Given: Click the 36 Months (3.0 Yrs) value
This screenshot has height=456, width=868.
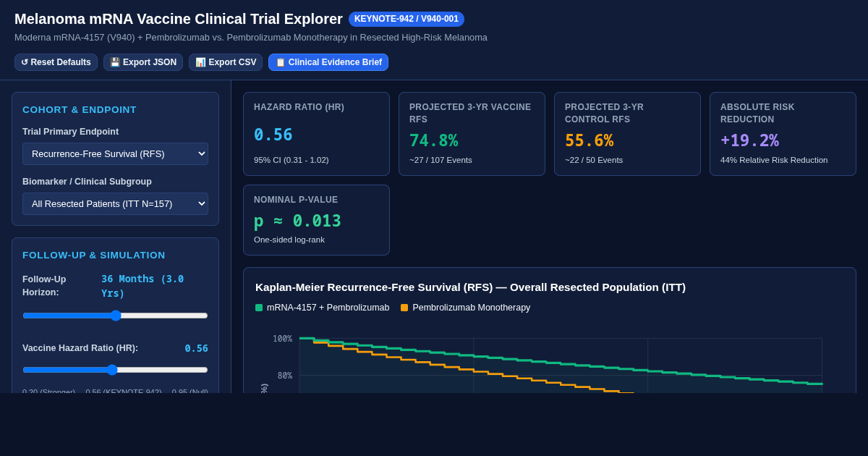Looking at the screenshot, I should pos(142,286).
